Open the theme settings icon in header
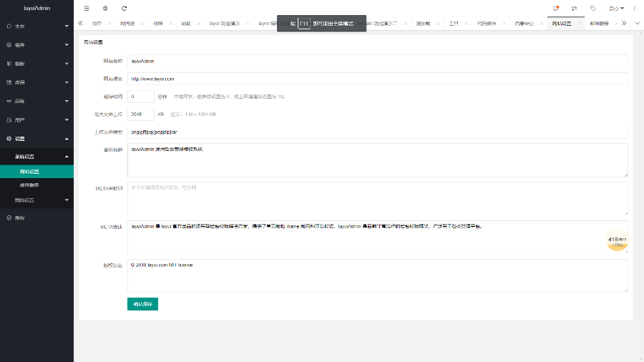The height and width of the screenshot is (362, 644). [574, 8]
